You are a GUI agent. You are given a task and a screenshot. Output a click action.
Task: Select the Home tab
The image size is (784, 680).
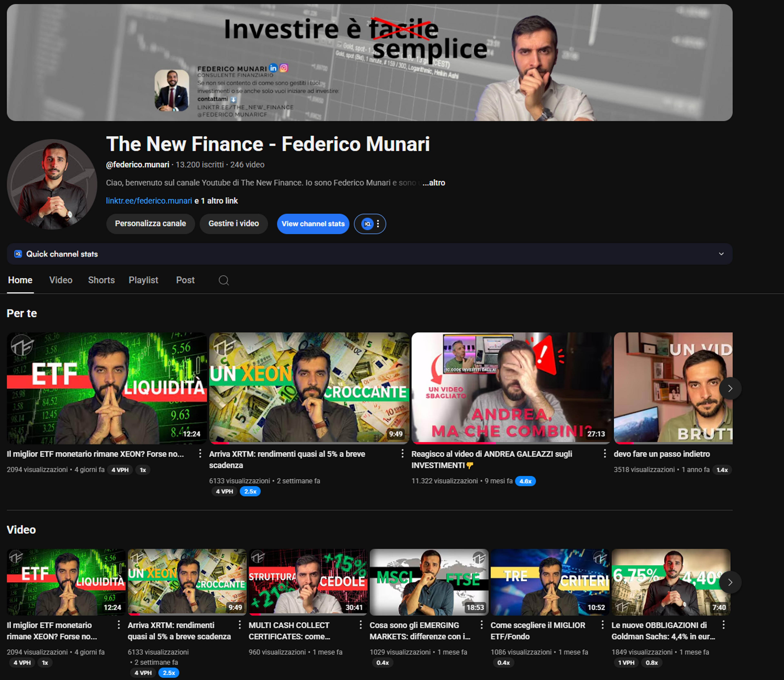[20, 280]
